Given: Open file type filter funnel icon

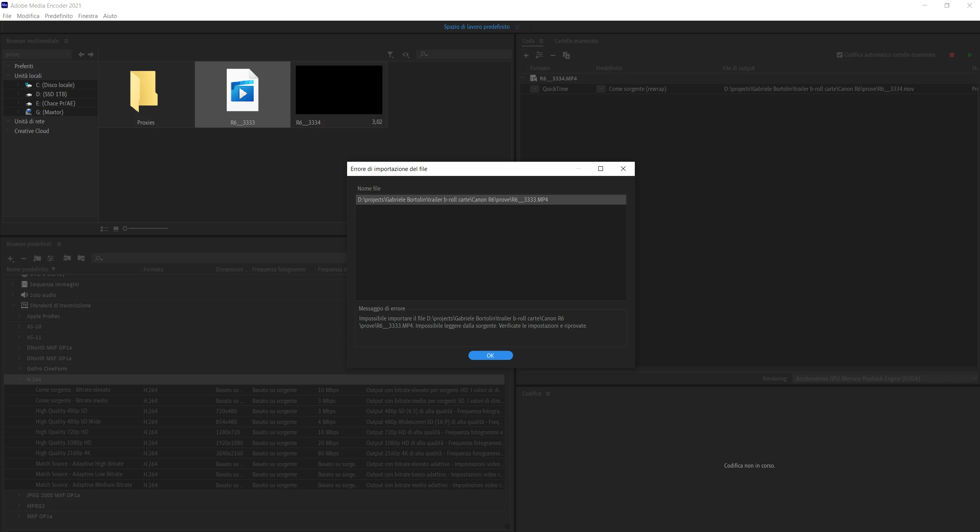Looking at the screenshot, I should point(390,55).
